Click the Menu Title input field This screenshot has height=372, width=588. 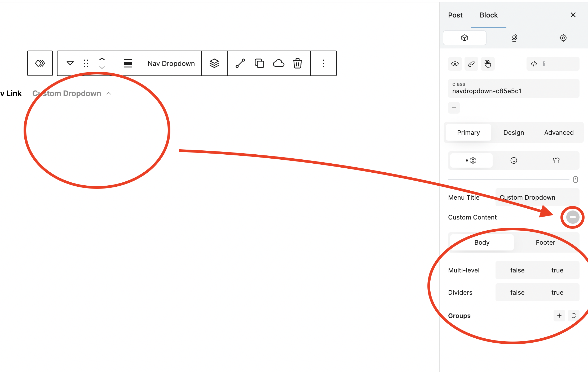pos(537,198)
